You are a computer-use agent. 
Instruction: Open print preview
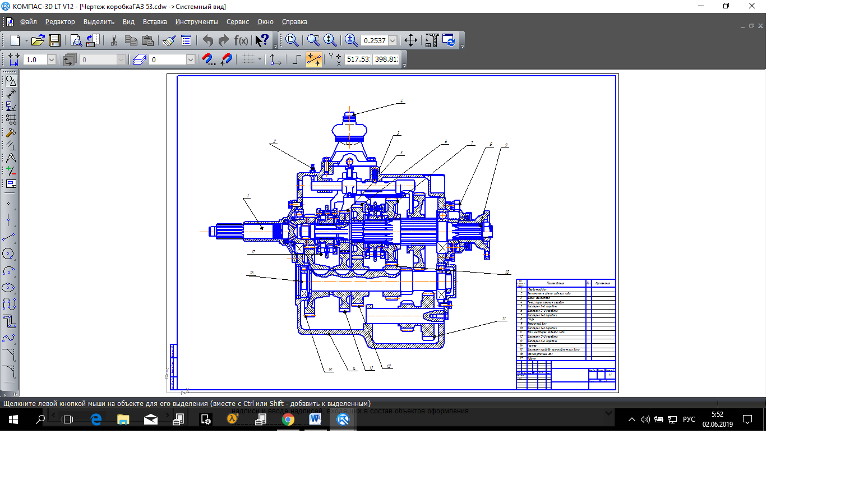click(x=76, y=40)
